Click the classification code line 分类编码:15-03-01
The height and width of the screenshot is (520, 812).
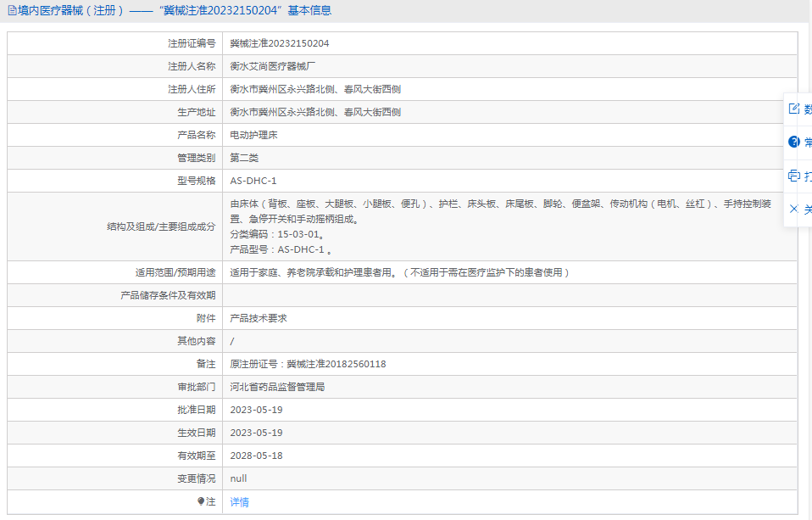click(277, 234)
